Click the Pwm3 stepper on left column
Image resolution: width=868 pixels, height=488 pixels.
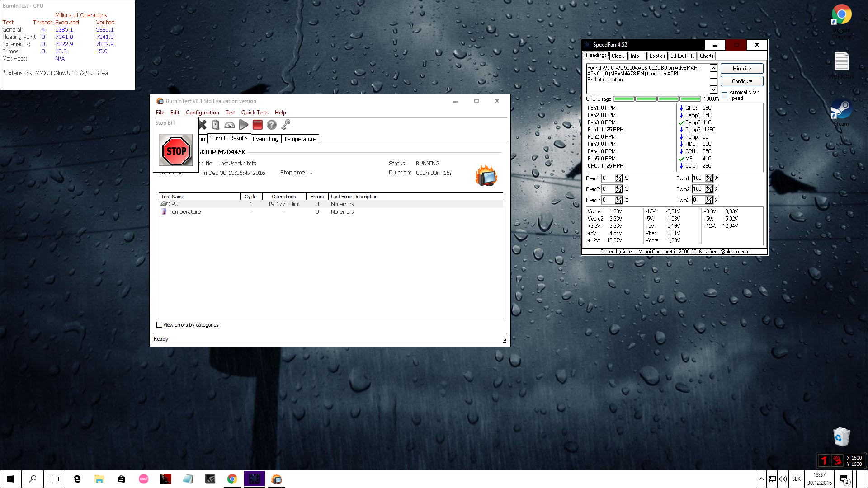[618, 200]
